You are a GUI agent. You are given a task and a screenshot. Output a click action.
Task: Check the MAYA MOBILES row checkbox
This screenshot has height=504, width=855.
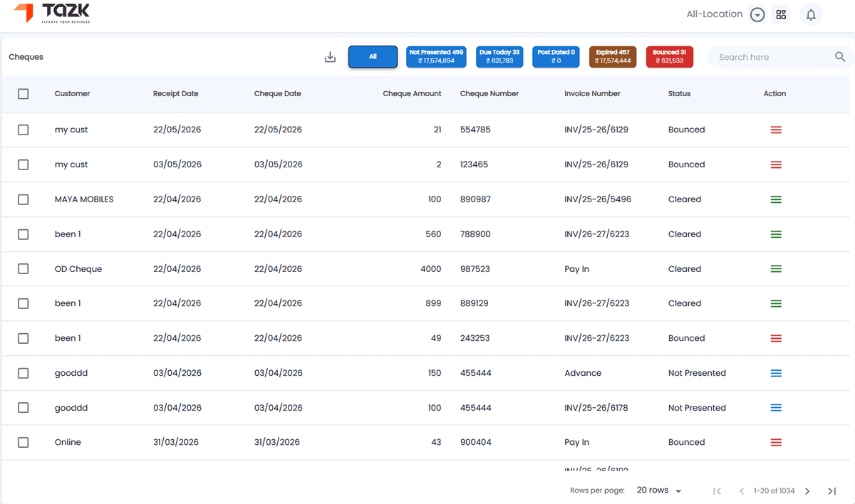tap(24, 199)
